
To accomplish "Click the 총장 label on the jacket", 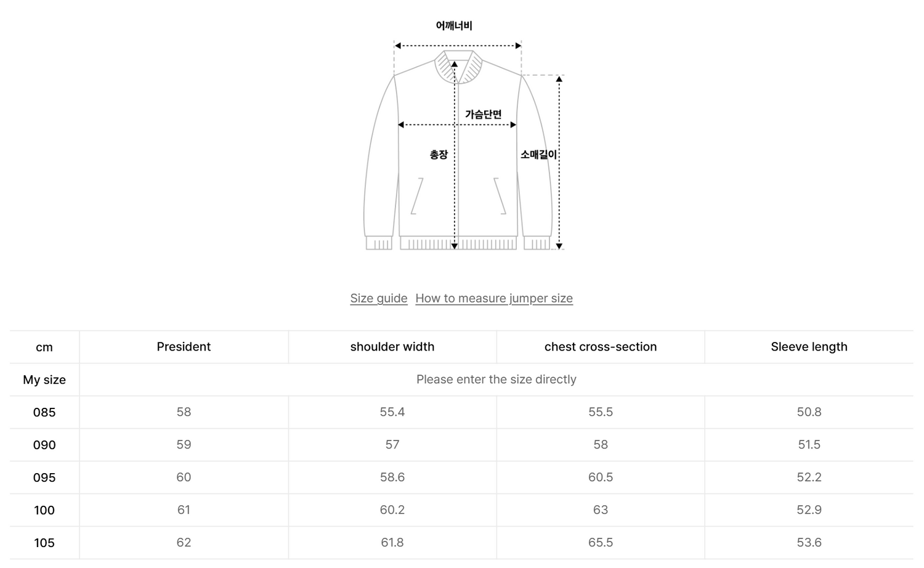I will 439,155.
